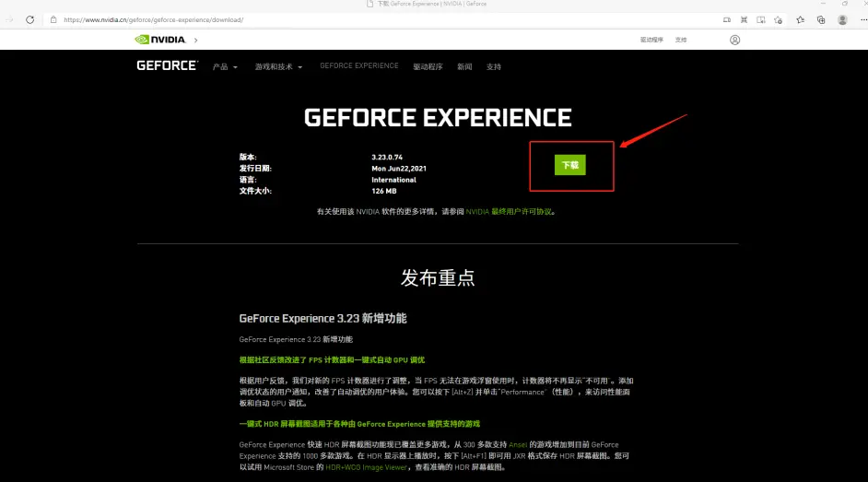Click the page icon in window title

tap(369, 4)
